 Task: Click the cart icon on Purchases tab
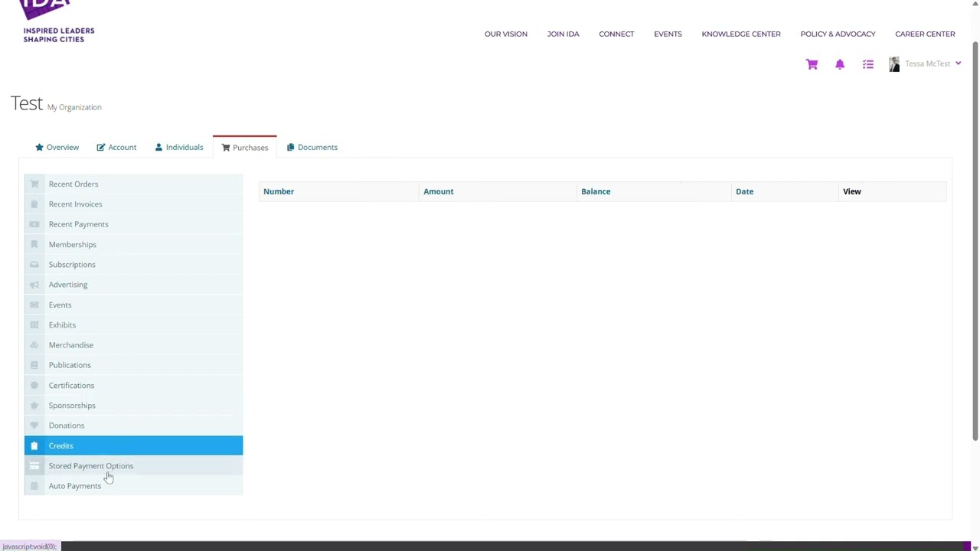click(x=226, y=148)
